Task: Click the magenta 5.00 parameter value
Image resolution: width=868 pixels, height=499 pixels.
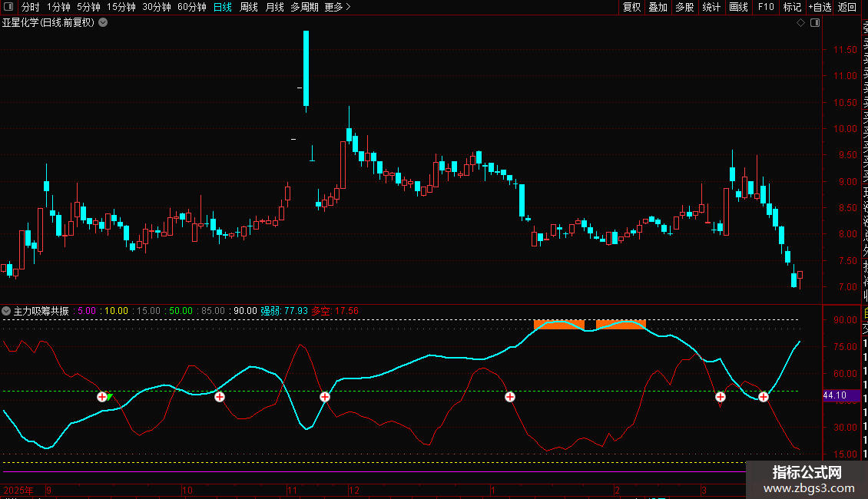Action: click(87, 311)
